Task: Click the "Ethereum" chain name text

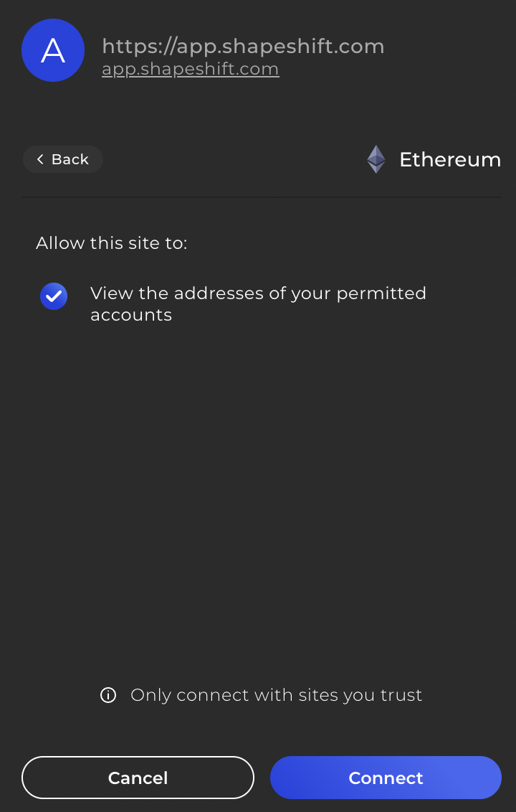Action: click(x=450, y=159)
